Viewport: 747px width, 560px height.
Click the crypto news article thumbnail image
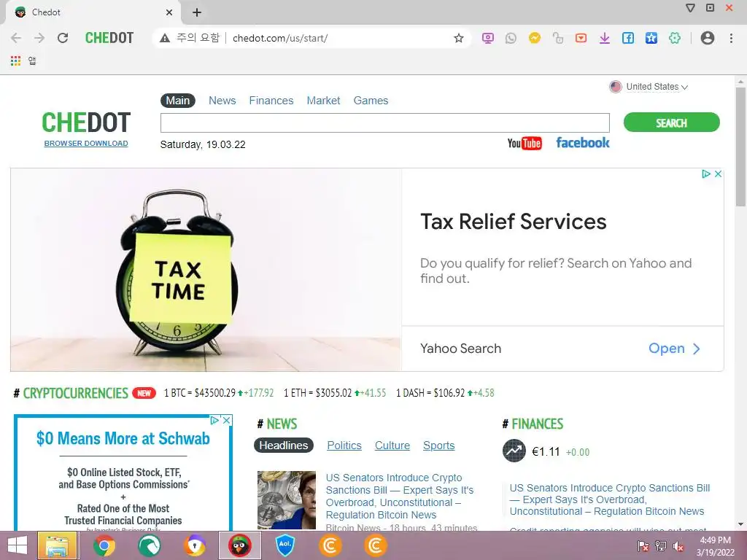pos(286,500)
